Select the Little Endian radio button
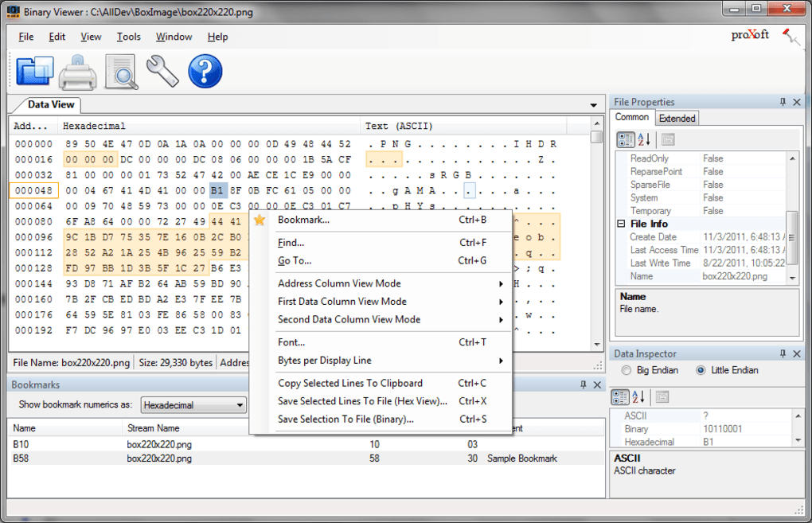Image resolution: width=812 pixels, height=523 pixels. [701, 370]
